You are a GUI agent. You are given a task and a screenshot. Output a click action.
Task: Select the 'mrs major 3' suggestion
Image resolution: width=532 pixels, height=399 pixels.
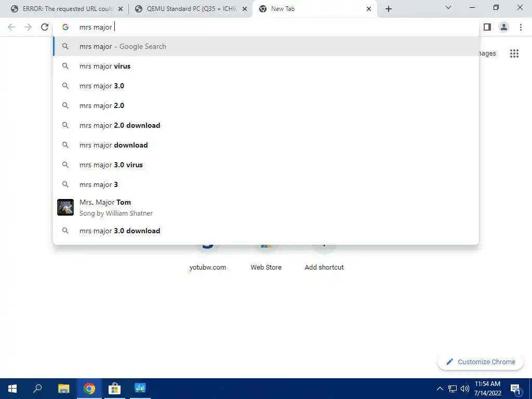pyautogui.click(x=266, y=184)
